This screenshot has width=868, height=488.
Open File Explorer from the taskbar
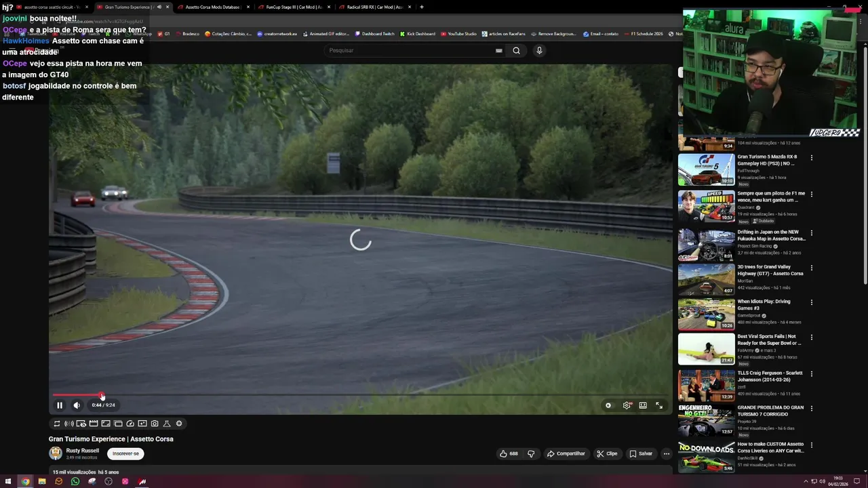tap(42, 481)
